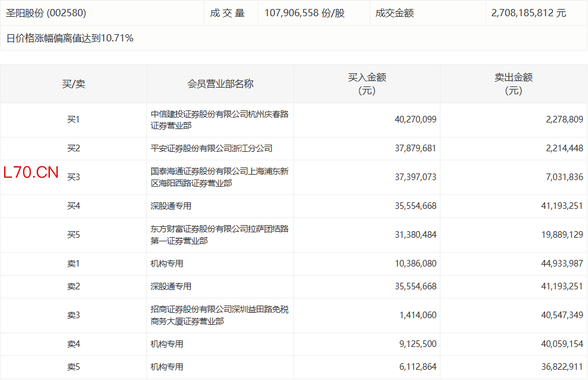The image size is (588, 380).
Task: Click the 买入金额 (元) column header
Action: pyautogui.click(x=367, y=84)
